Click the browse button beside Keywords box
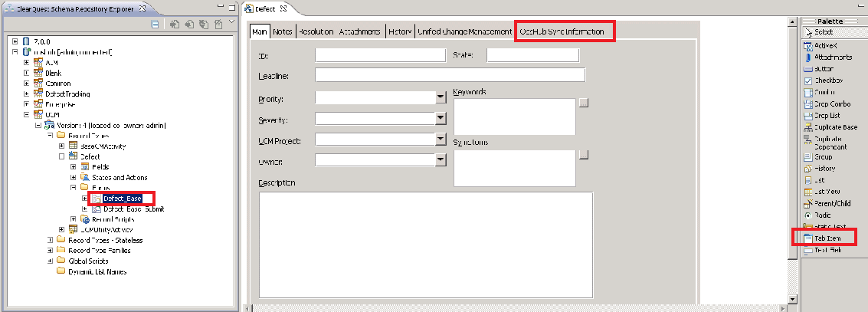Screen dimensions: 868x312 [584, 102]
